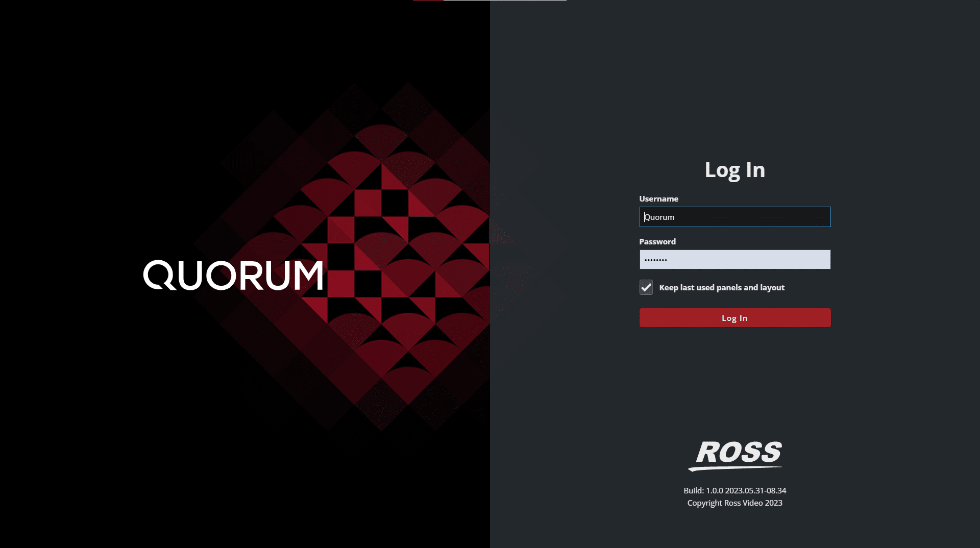Click the Password field label
The height and width of the screenshot is (548, 980).
657,241
